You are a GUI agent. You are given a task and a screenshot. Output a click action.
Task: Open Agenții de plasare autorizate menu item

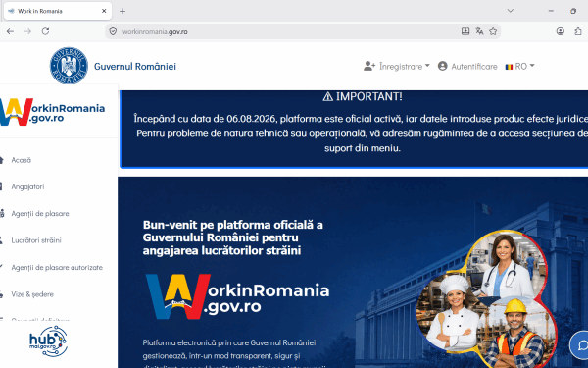click(57, 267)
